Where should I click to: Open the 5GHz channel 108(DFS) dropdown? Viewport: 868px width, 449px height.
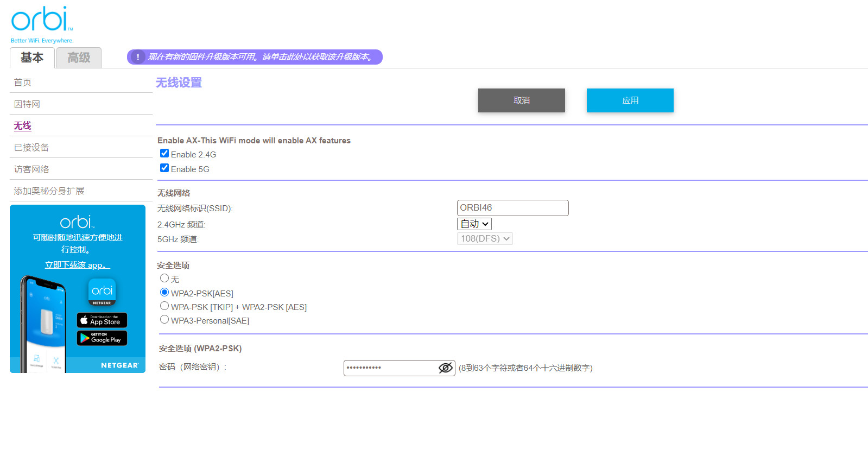pyautogui.click(x=485, y=238)
